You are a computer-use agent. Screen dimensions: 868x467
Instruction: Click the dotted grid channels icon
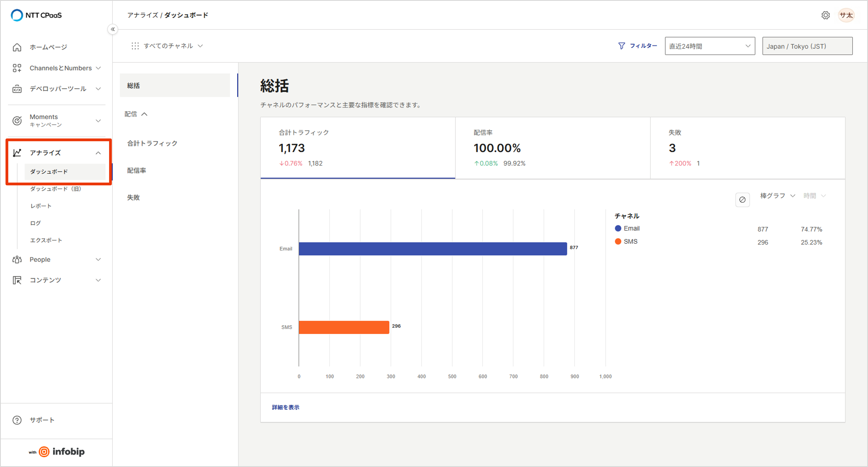135,46
